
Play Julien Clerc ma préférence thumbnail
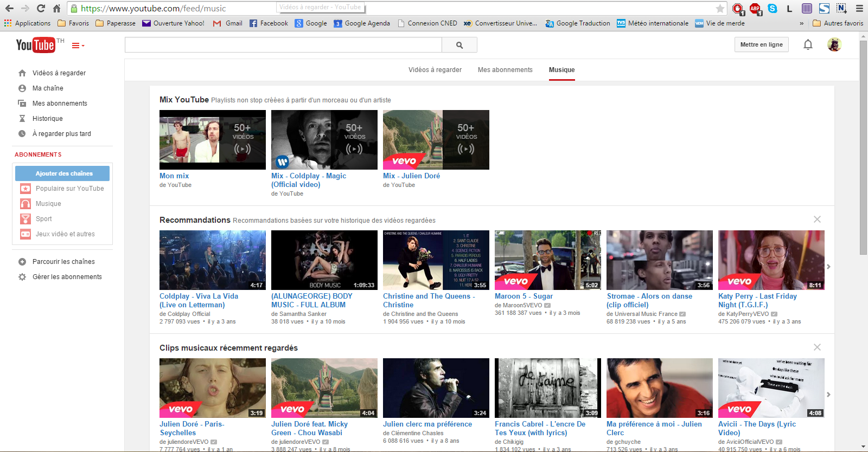(436, 388)
